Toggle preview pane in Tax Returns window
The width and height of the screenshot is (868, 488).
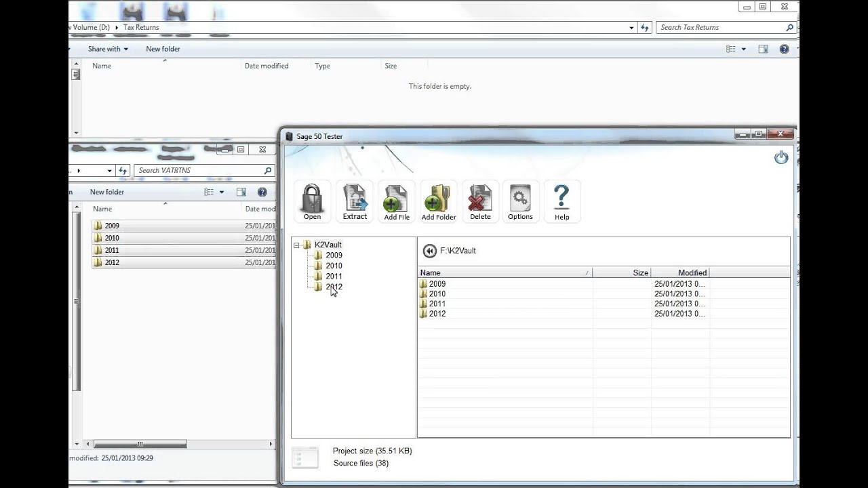point(764,49)
